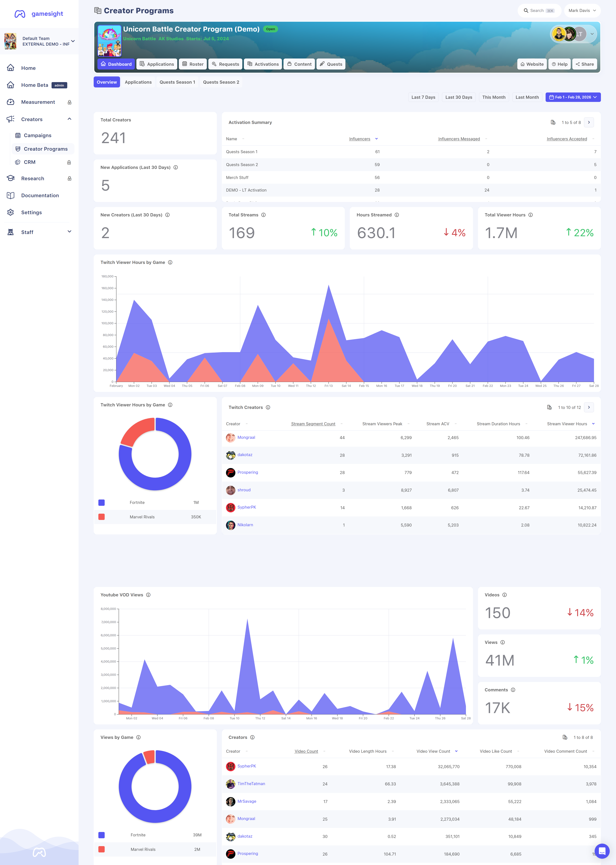The height and width of the screenshot is (865, 616).
Task: Click the Measurement gauge icon in sidebar
Action: [11, 102]
